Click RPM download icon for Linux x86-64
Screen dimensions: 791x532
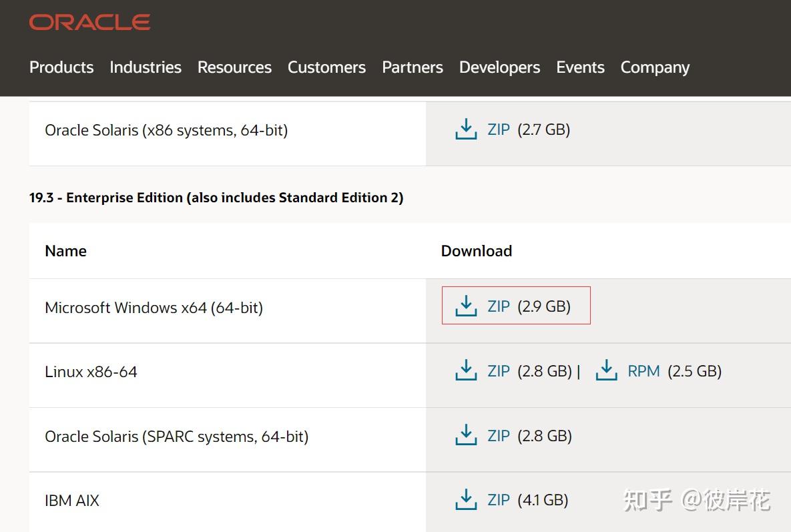(606, 370)
